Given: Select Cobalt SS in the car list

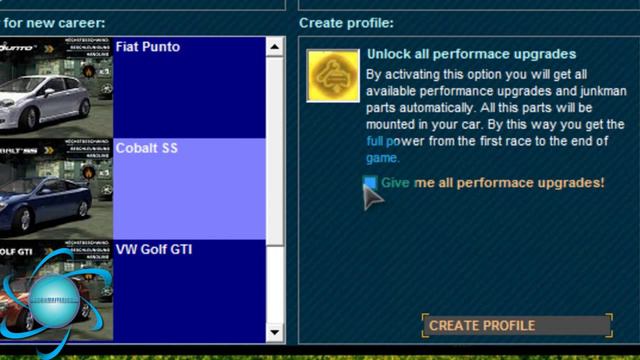Looking at the screenshot, I should tap(189, 189).
